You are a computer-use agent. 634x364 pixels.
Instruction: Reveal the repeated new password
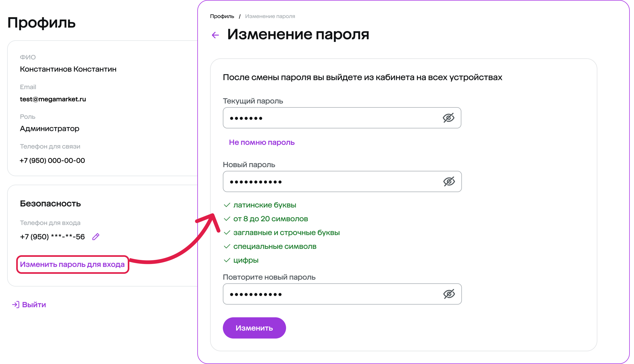point(449,294)
